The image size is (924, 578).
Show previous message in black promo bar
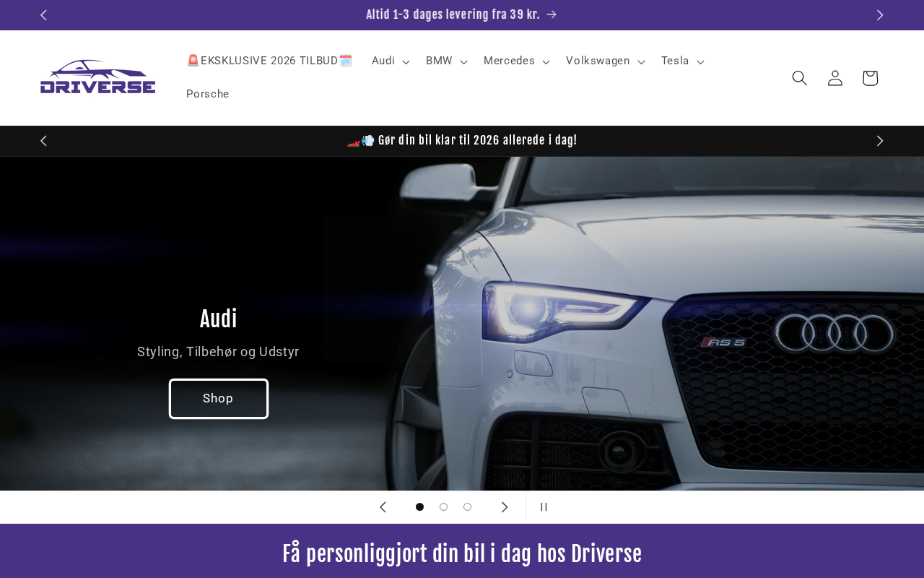[x=43, y=141]
